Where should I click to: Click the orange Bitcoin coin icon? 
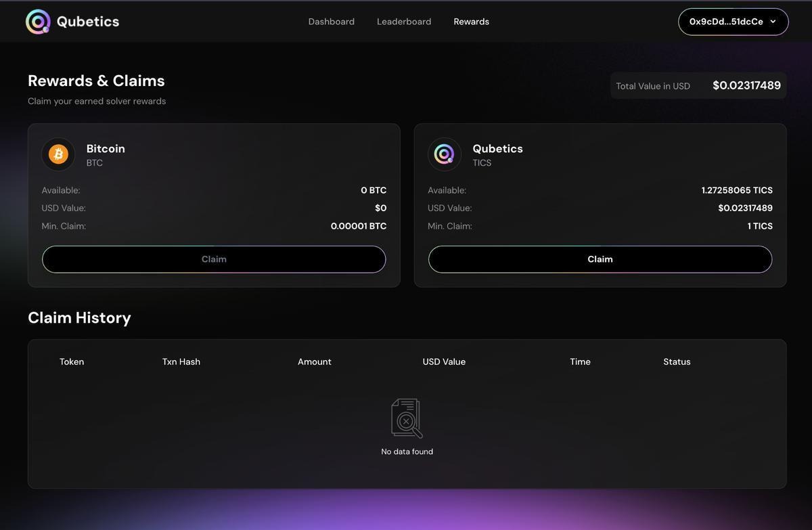tap(58, 154)
